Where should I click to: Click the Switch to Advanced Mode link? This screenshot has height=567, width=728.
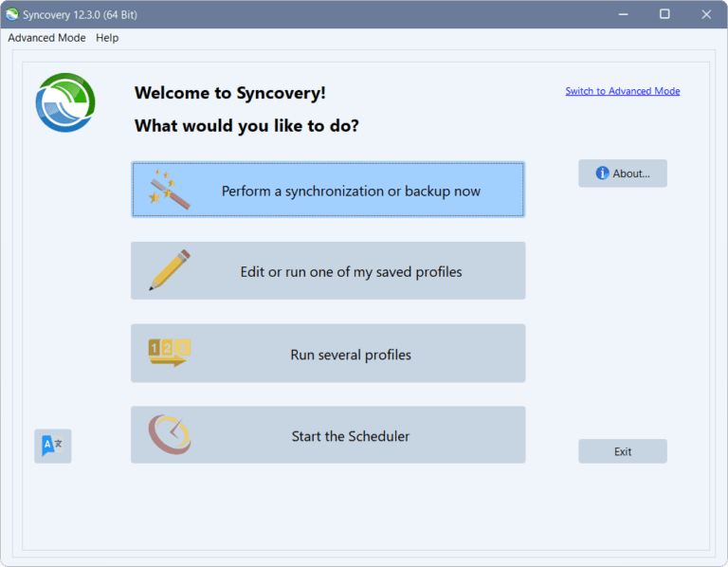click(622, 91)
